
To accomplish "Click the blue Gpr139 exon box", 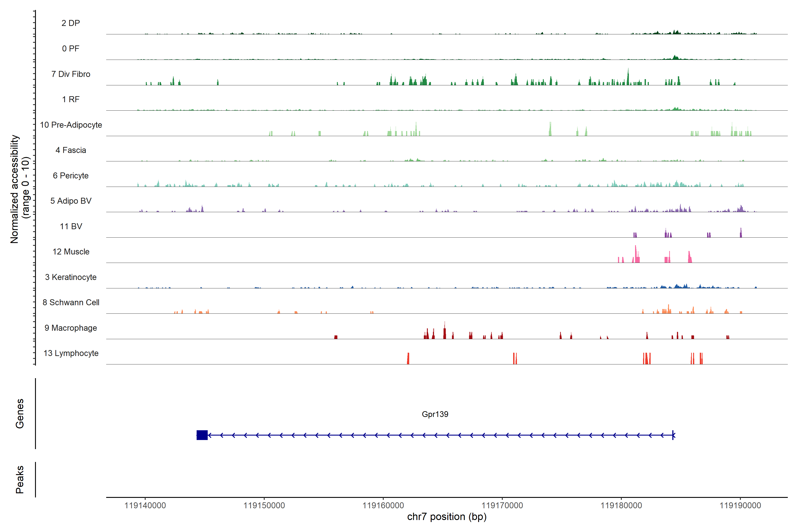I will pyautogui.click(x=202, y=435).
